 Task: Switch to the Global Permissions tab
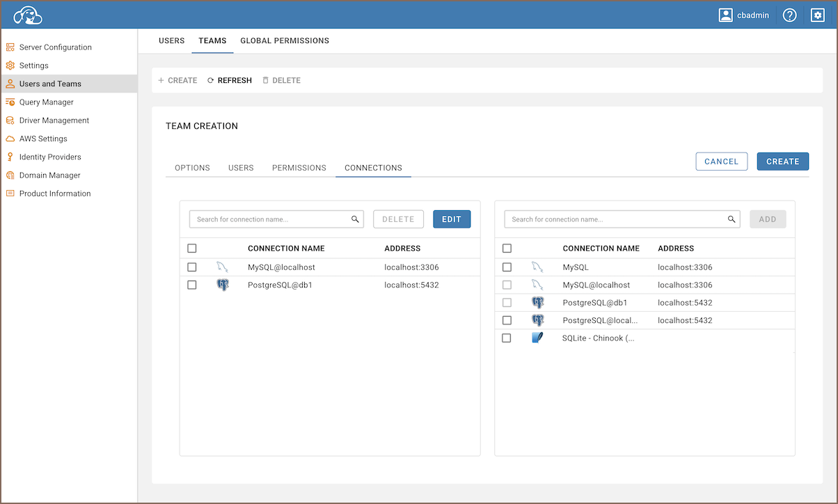285,41
